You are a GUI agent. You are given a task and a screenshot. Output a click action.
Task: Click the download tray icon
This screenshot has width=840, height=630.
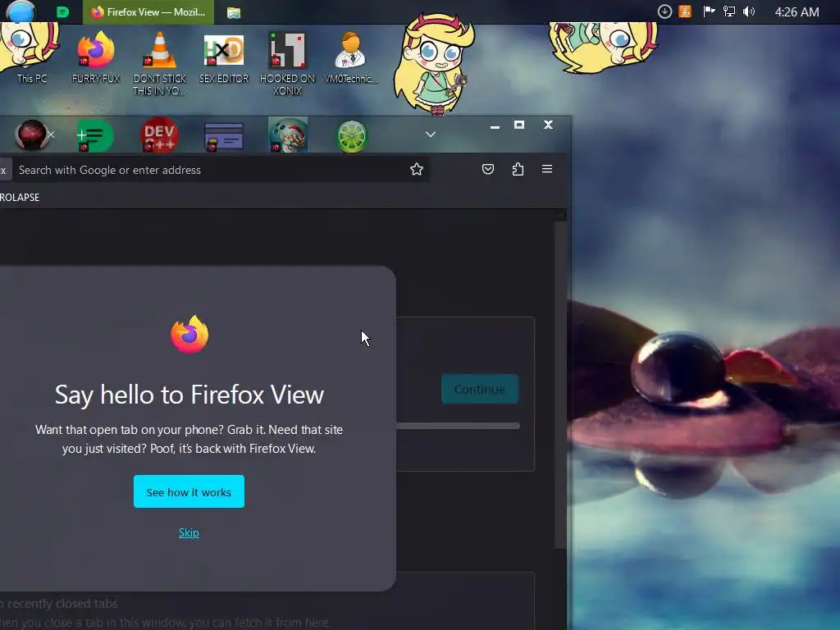pyautogui.click(x=664, y=11)
